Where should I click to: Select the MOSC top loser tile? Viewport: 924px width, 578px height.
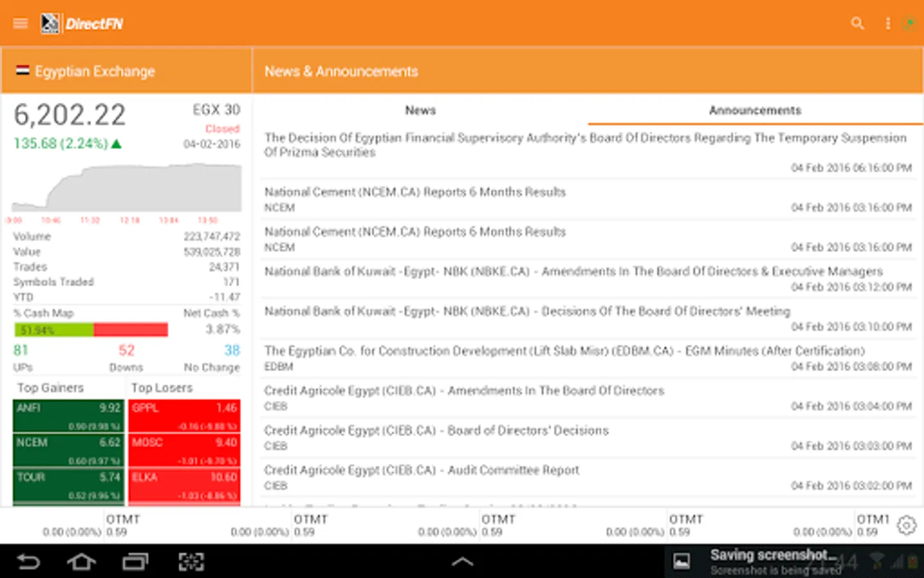click(185, 451)
